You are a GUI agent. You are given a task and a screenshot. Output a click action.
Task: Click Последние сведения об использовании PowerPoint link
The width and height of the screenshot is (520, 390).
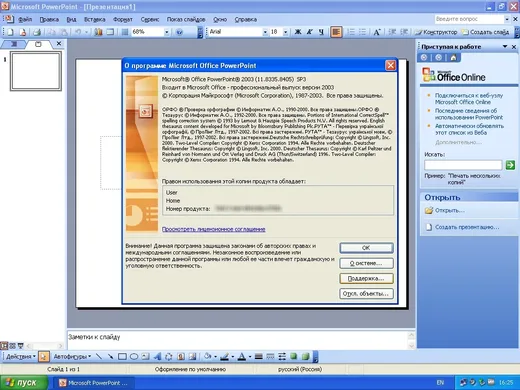tap(469, 114)
